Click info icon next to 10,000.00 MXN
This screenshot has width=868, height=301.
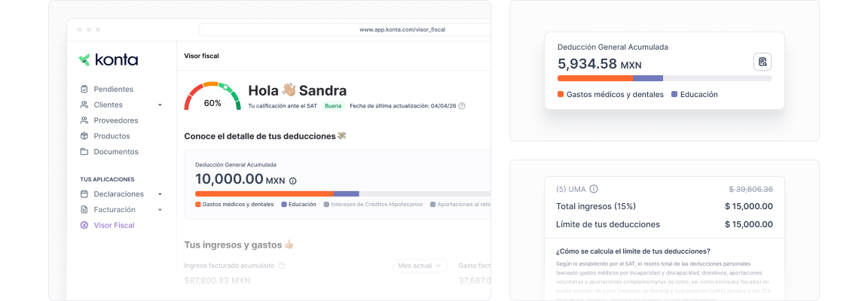(293, 181)
